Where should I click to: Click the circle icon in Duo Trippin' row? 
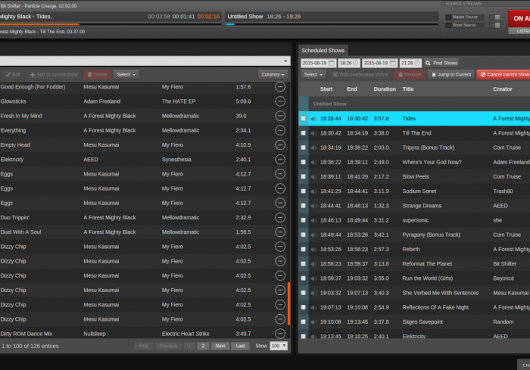point(280,218)
